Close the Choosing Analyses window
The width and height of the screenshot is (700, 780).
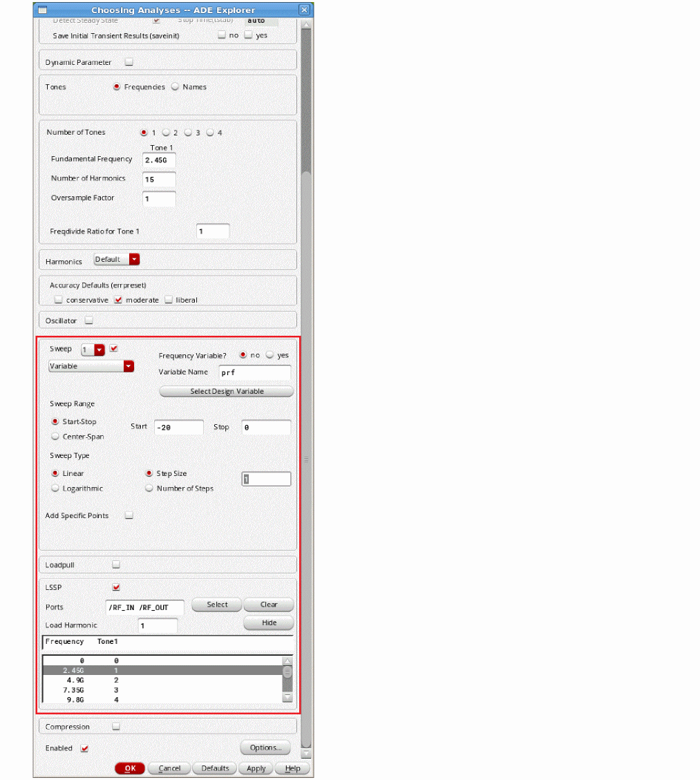304,10
